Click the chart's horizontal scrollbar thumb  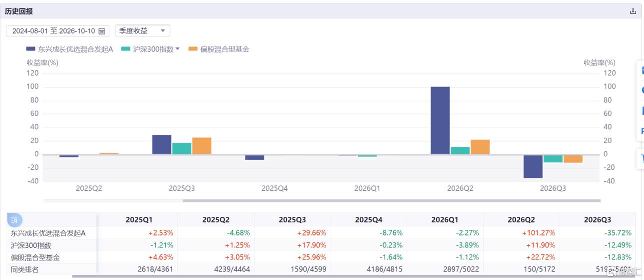(x=391, y=201)
